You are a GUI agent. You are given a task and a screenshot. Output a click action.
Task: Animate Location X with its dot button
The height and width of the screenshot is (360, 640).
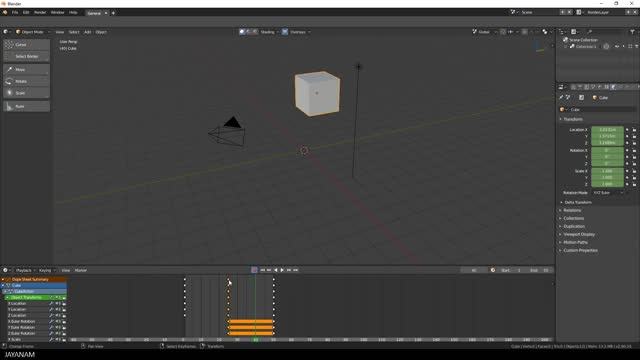(x=627, y=130)
